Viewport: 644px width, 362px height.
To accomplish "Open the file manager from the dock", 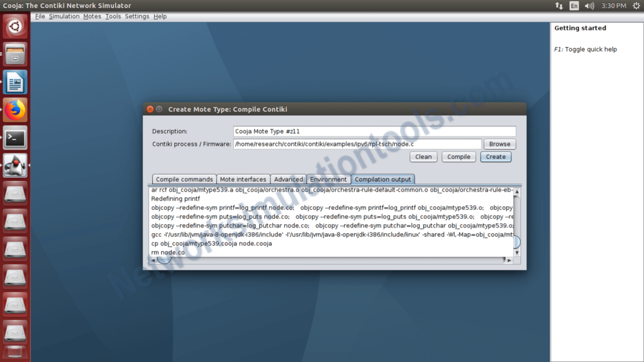I will tap(14, 54).
